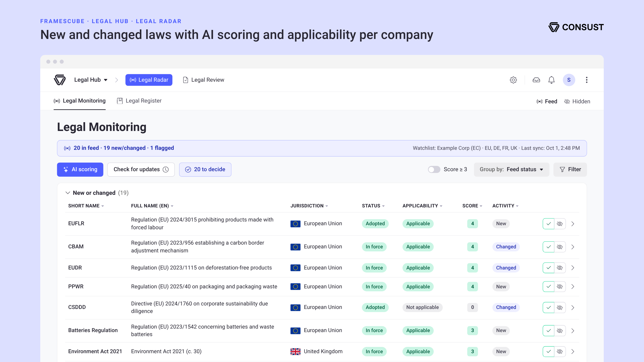This screenshot has height=362, width=644.
Task: Click Check for updates button
Action: [141, 169]
